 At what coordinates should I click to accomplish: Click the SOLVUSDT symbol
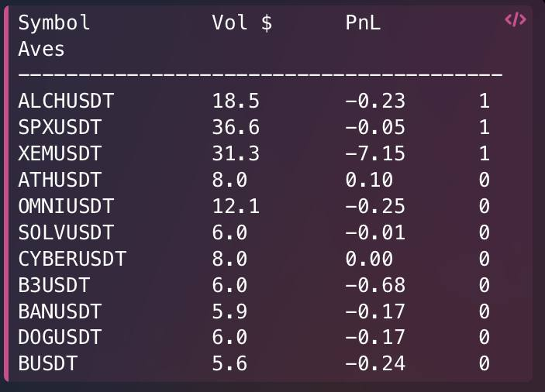coord(66,232)
